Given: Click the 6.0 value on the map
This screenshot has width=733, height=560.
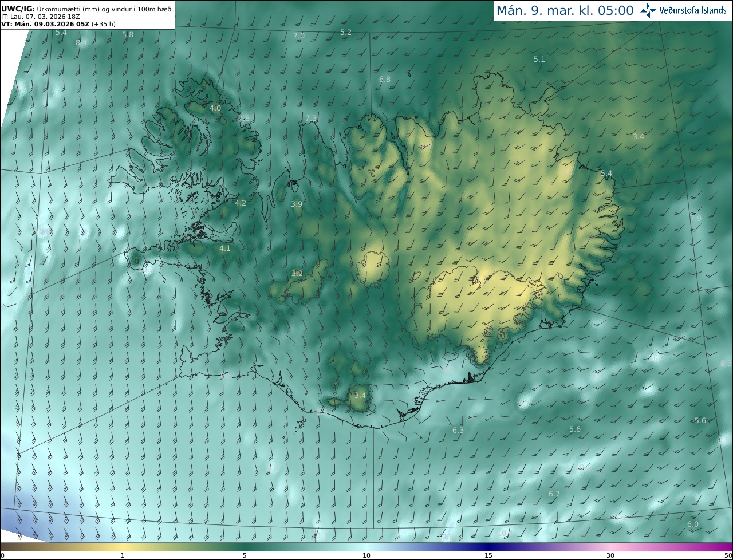Looking at the screenshot, I should coord(693,524).
